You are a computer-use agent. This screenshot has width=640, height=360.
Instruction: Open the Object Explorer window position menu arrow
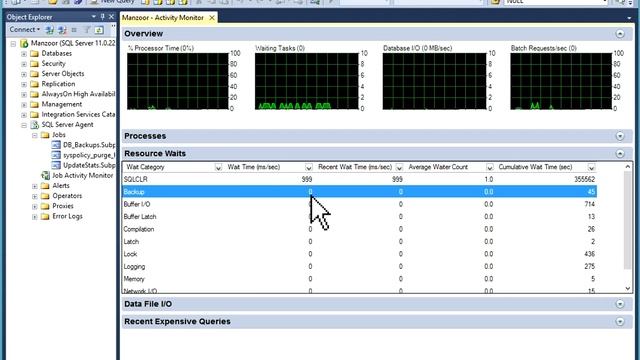[x=93, y=17]
